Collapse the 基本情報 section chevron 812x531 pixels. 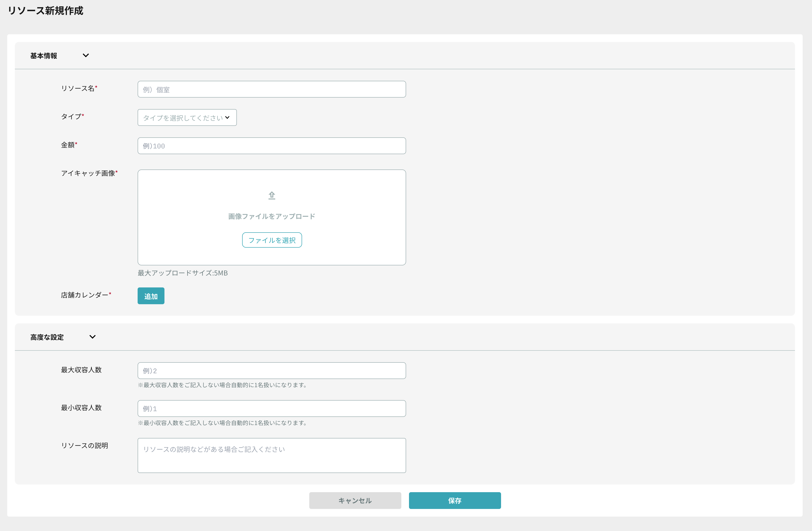(86, 55)
